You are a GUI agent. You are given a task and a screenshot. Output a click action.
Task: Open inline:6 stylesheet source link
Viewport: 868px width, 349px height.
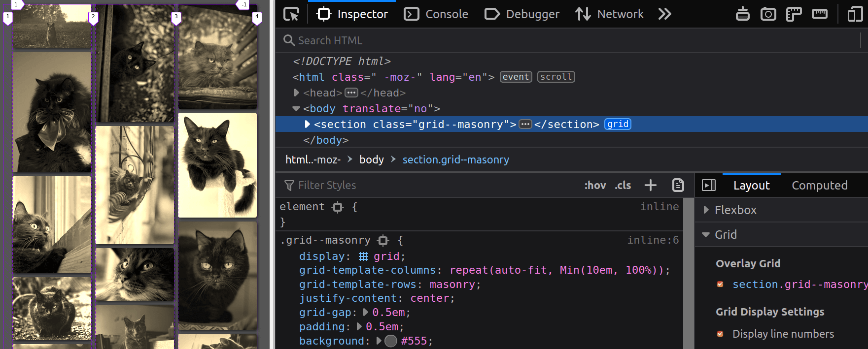(x=653, y=240)
